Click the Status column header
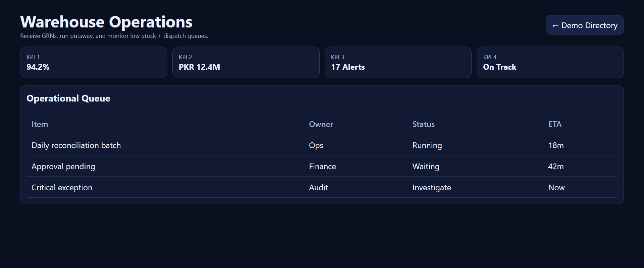Screen dimensions: 644x268 coord(423,124)
